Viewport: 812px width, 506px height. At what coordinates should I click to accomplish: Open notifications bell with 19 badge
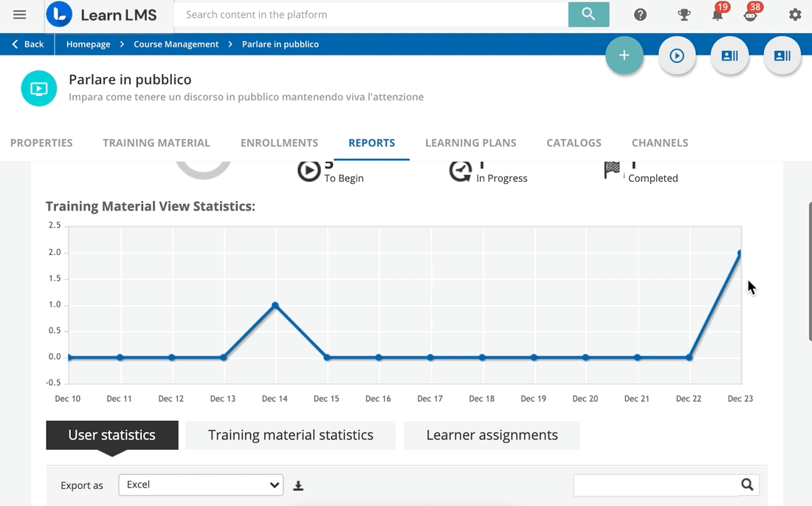pyautogui.click(x=718, y=15)
